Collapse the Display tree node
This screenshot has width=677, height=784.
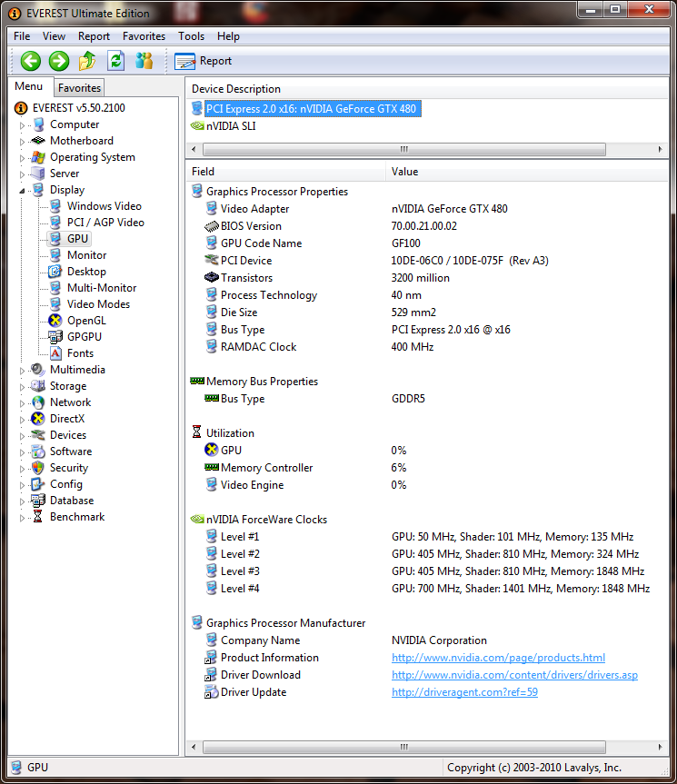(x=22, y=191)
